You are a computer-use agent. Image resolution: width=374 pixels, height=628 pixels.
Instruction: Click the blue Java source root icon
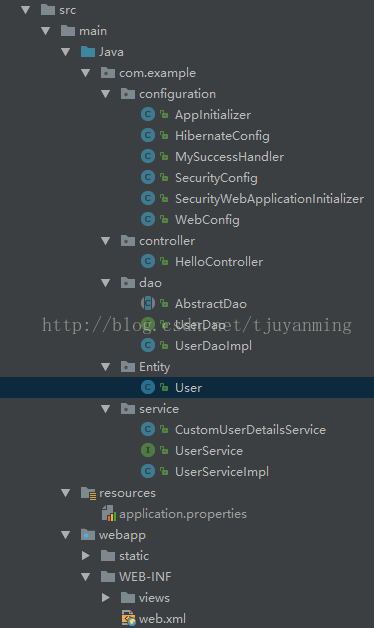[88, 52]
